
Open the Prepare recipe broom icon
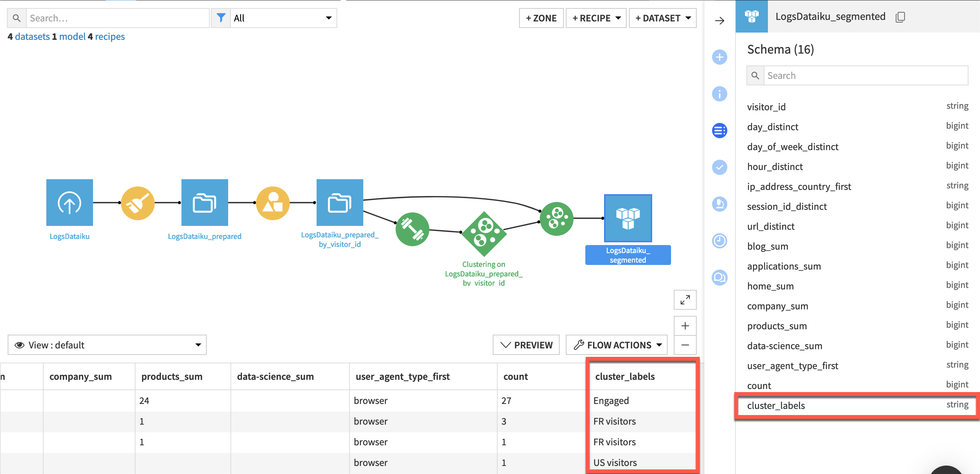coord(137,203)
